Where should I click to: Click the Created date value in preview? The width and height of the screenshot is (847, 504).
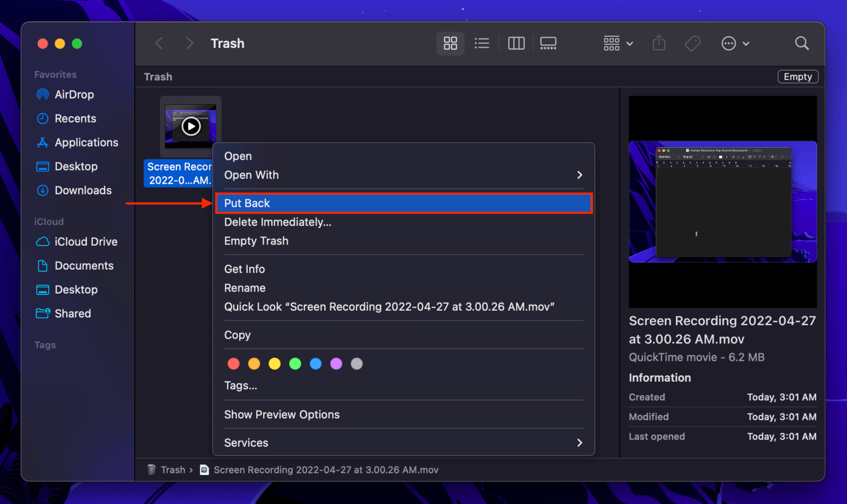click(781, 397)
